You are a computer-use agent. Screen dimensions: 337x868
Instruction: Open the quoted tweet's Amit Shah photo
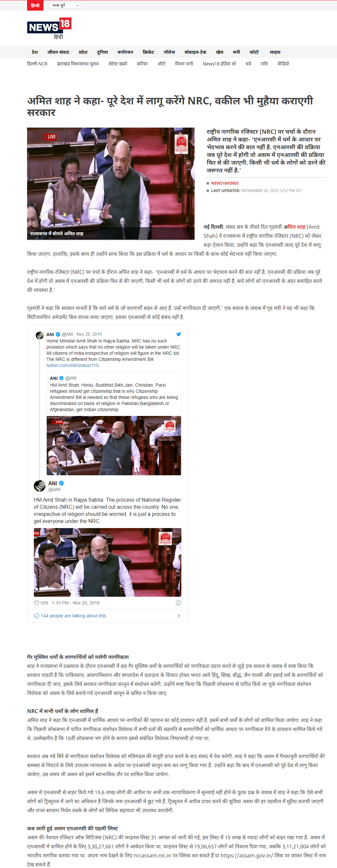pos(114,446)
